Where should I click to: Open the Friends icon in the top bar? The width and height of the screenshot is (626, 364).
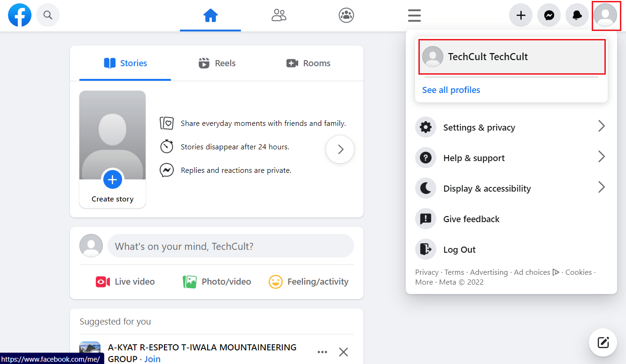[x=279, y=15]
